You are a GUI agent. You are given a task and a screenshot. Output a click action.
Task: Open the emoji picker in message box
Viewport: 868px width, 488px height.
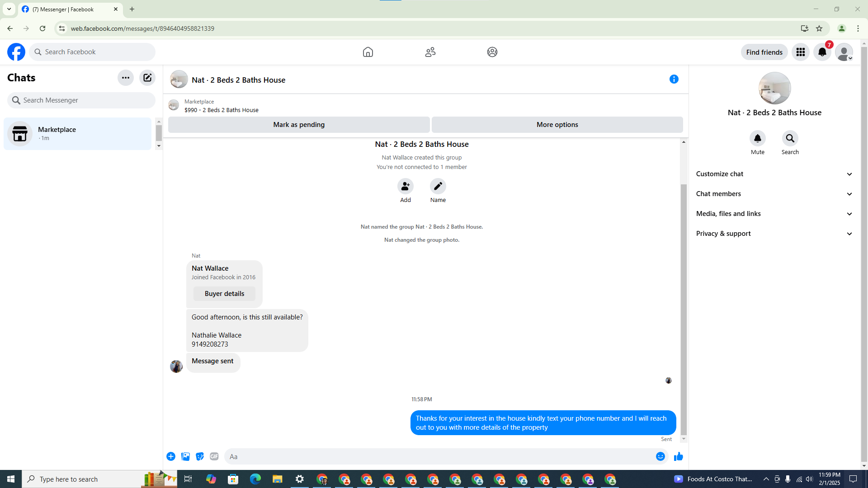pos(660,457)
